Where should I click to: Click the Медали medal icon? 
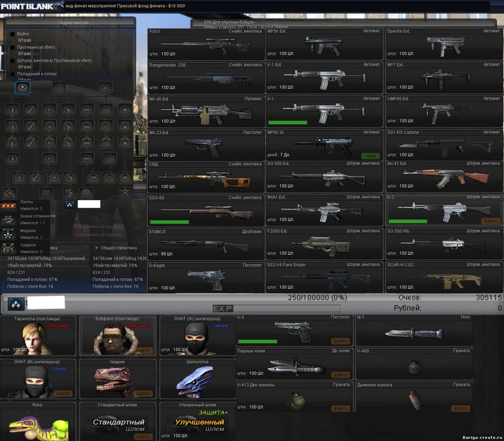tap(8, 234)
